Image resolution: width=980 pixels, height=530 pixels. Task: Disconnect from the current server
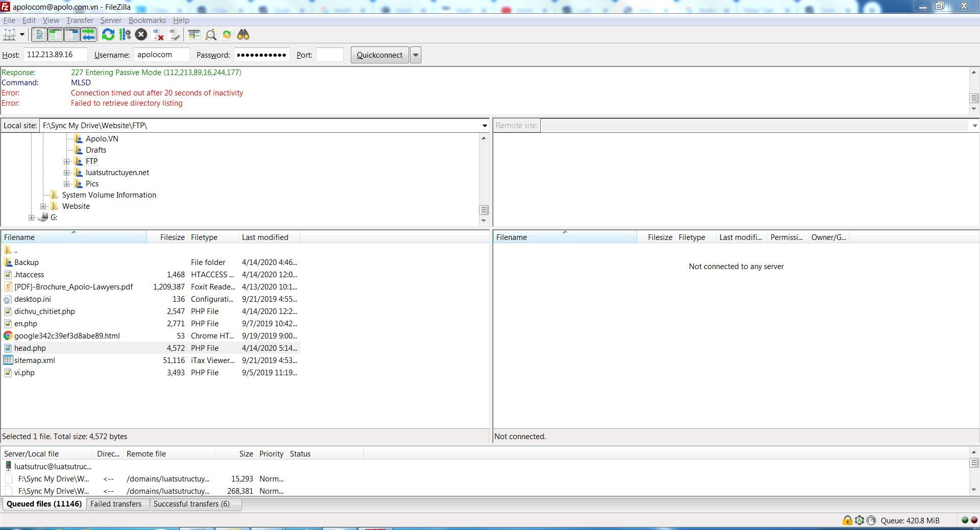click(158, 35)
